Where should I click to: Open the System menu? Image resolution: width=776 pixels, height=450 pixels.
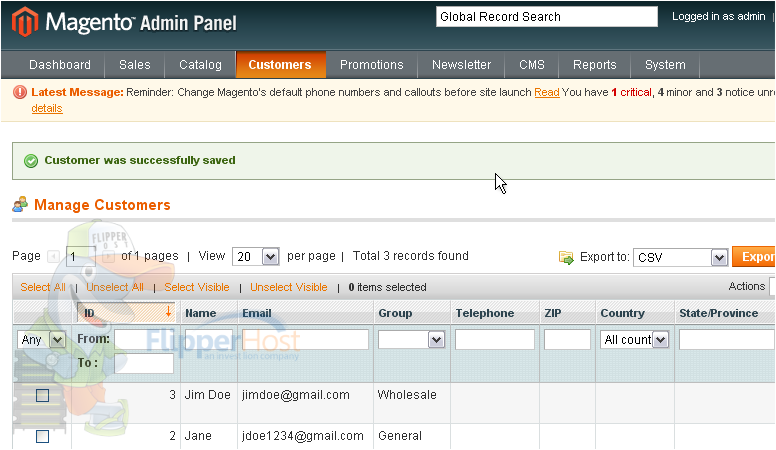(665, 65)
